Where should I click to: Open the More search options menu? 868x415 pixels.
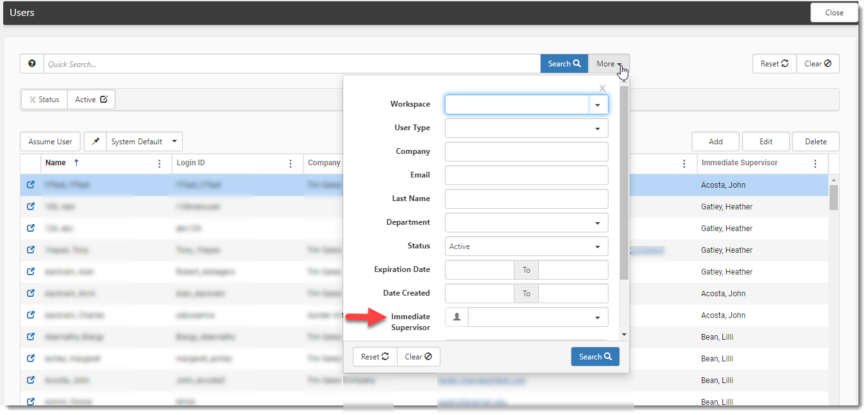coord(608,64)
